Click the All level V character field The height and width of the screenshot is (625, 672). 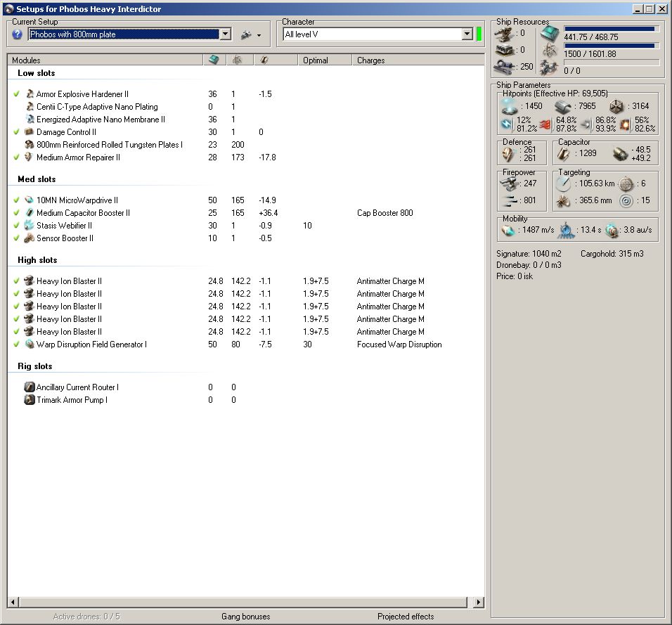373,34
